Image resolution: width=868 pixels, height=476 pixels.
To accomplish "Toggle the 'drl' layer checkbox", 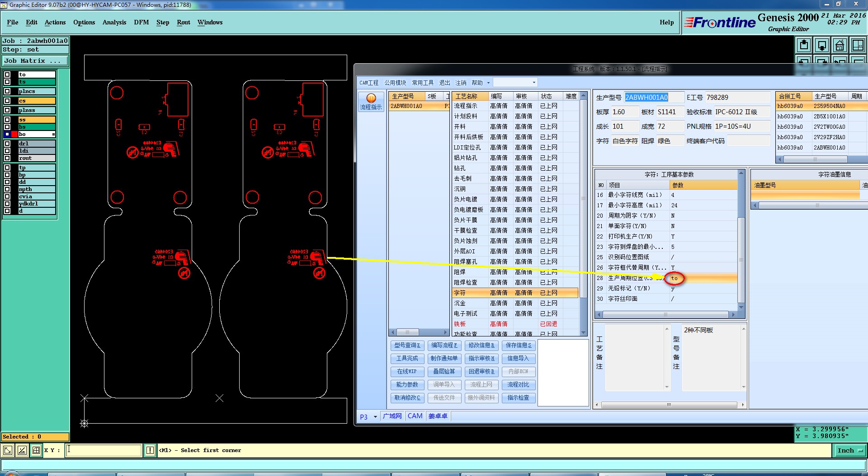I will [x=7, y=144].
